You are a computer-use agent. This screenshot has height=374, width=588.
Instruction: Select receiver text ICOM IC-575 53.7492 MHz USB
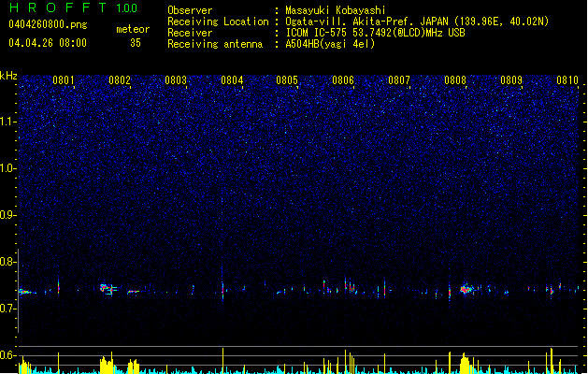point(375,33)
